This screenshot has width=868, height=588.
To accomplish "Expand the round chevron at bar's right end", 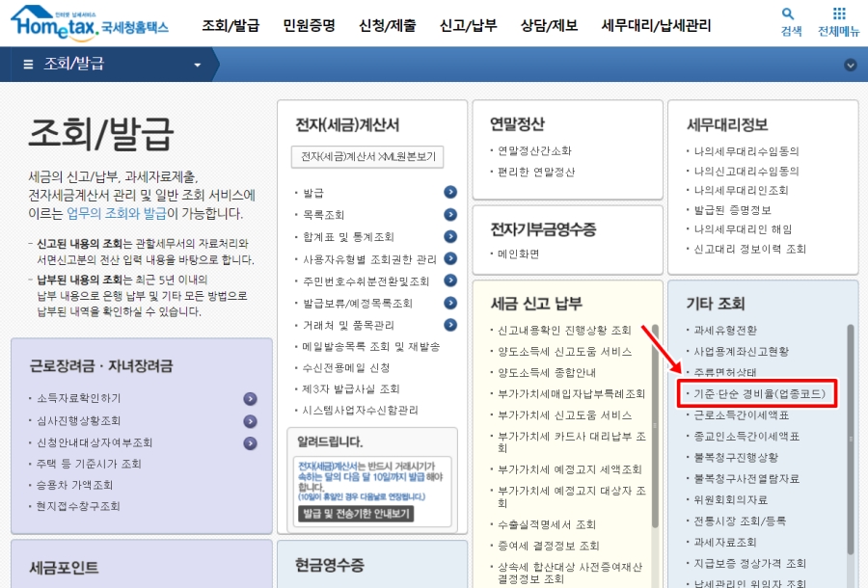I will (x=851, y=65).
